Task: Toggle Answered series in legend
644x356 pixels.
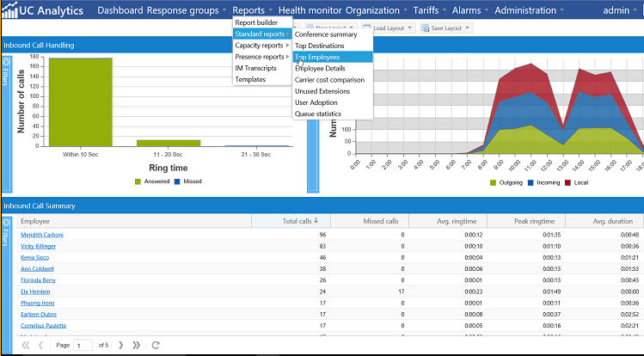Action: click(x=152, y=181)
